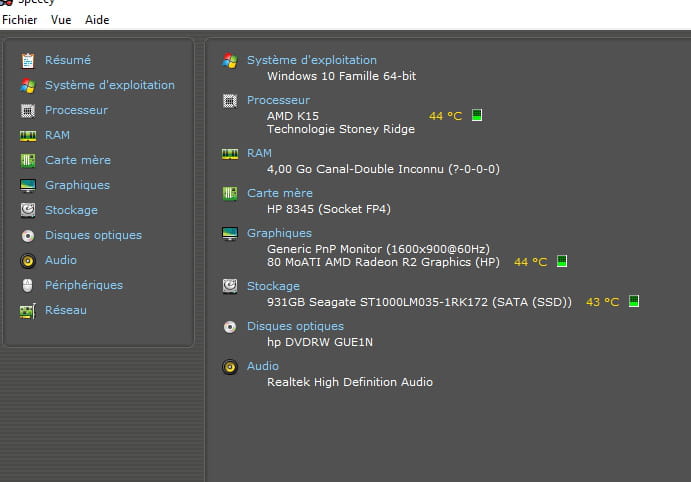Viewport: 691px width, 482px height.
Task: Open Réseau section in sidebar
Action: pos(66,310)
